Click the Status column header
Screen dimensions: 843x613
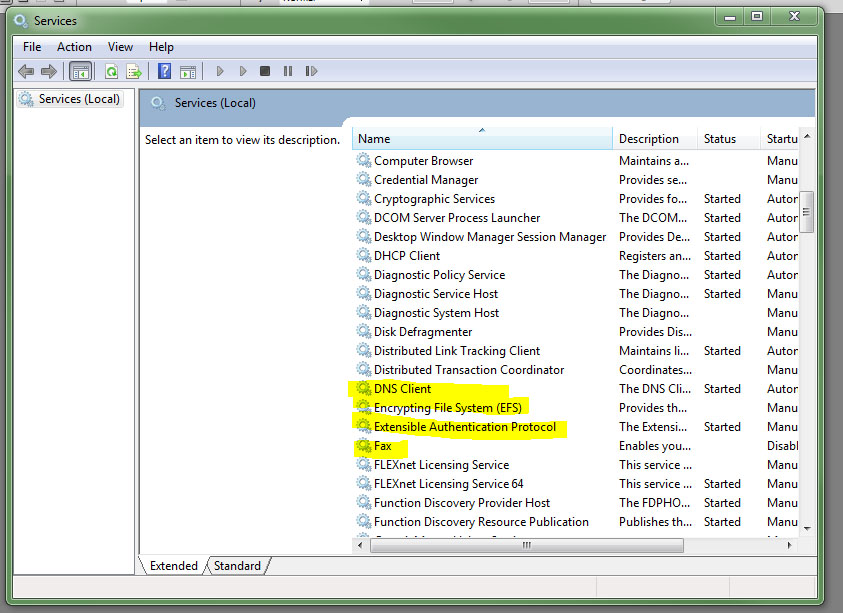click(720, 139)
